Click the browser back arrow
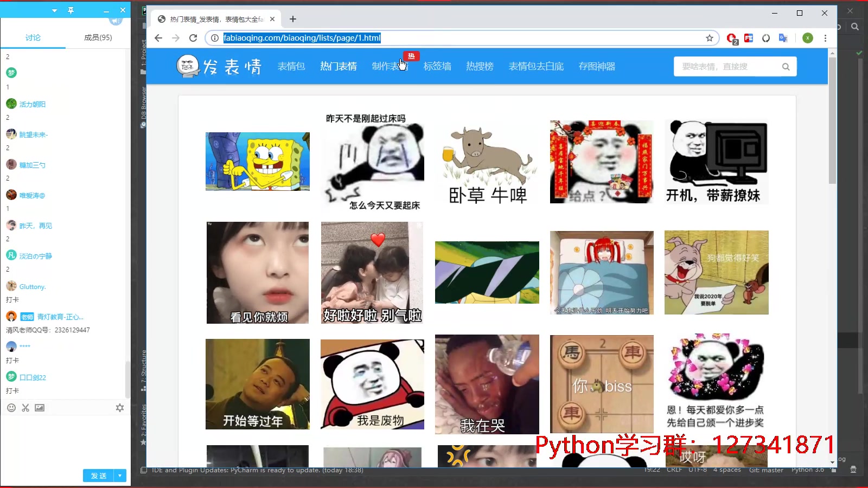This screenshot has height=488, width=868. (x=158, y=38)
